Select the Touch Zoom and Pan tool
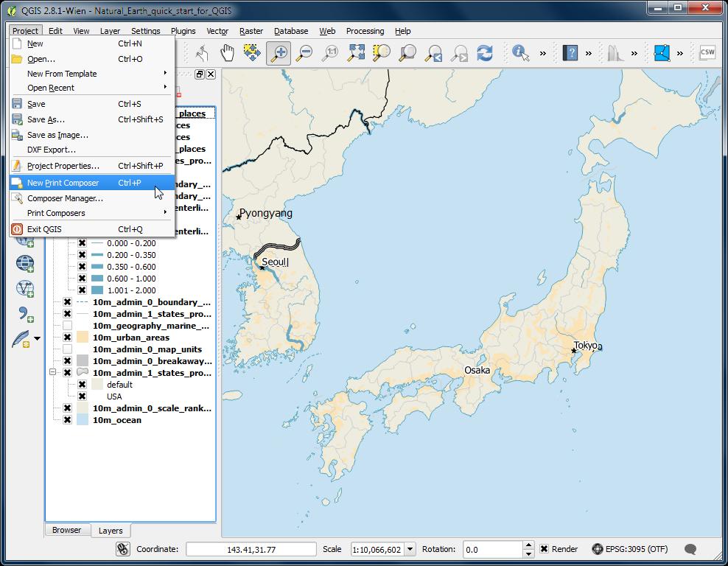Viewport: 728px width, 566px height. [202, 53]
